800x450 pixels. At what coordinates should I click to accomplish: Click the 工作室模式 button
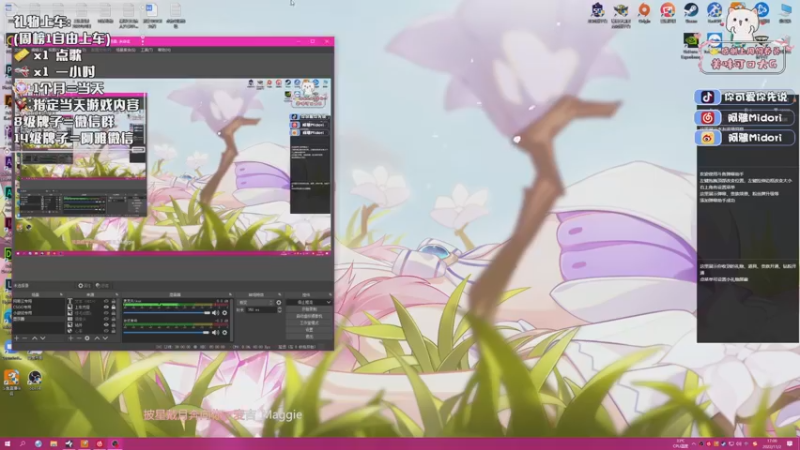point(309,323)
